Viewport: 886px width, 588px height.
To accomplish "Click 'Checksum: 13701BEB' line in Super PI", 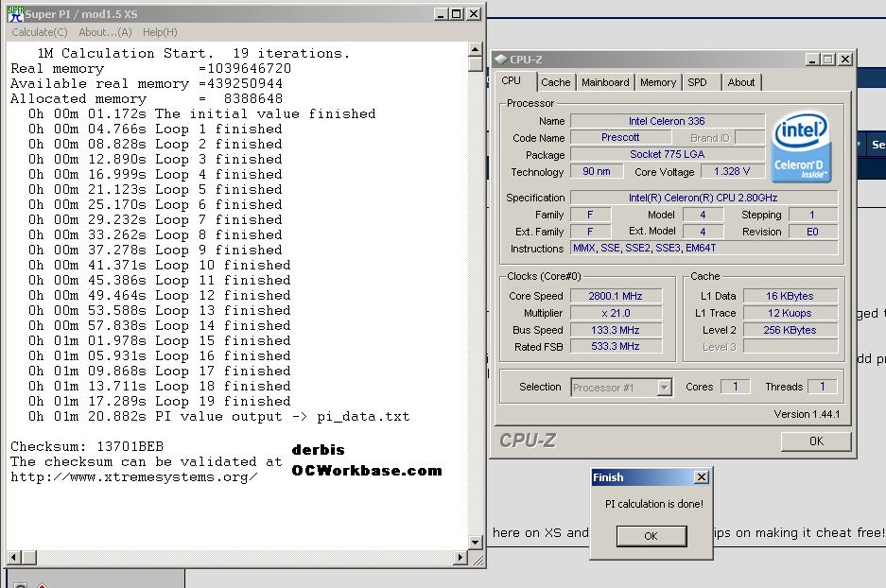I will point(87,447).
